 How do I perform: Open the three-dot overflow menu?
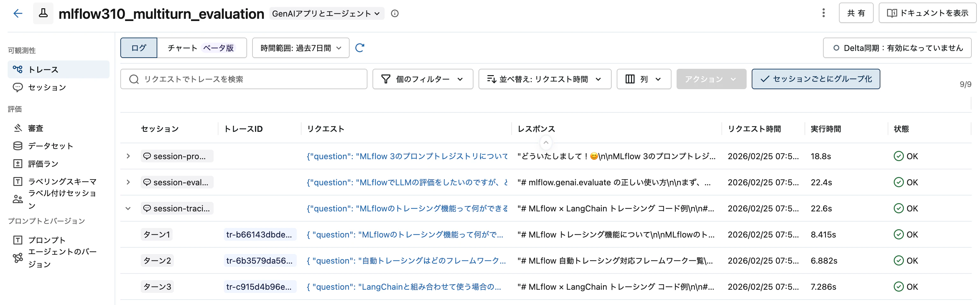(823, 12)
